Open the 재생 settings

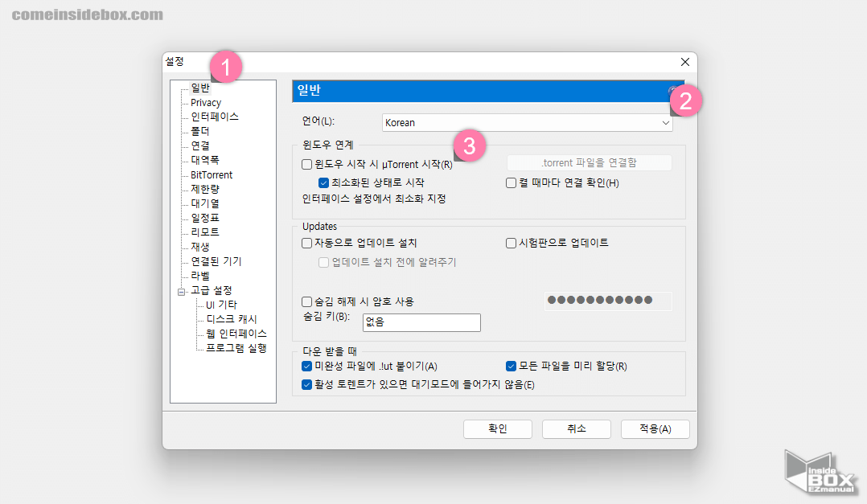click(200, 247)
